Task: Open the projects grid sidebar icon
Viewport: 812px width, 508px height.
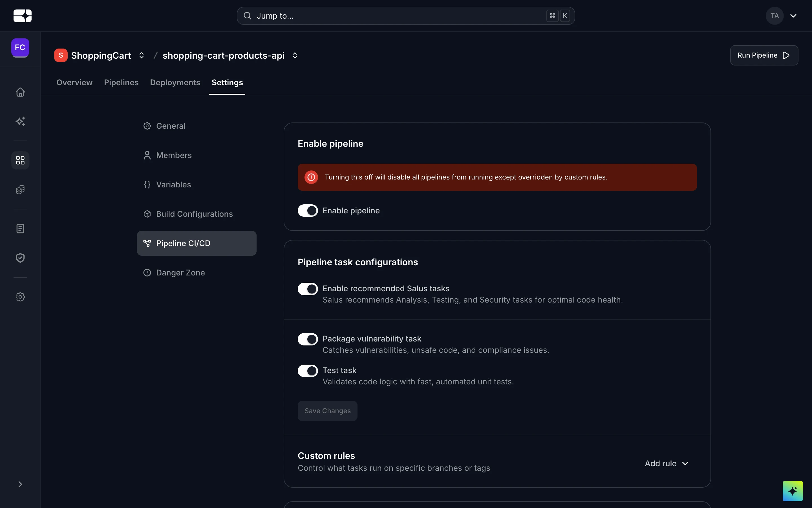Action: pos(20,160)
